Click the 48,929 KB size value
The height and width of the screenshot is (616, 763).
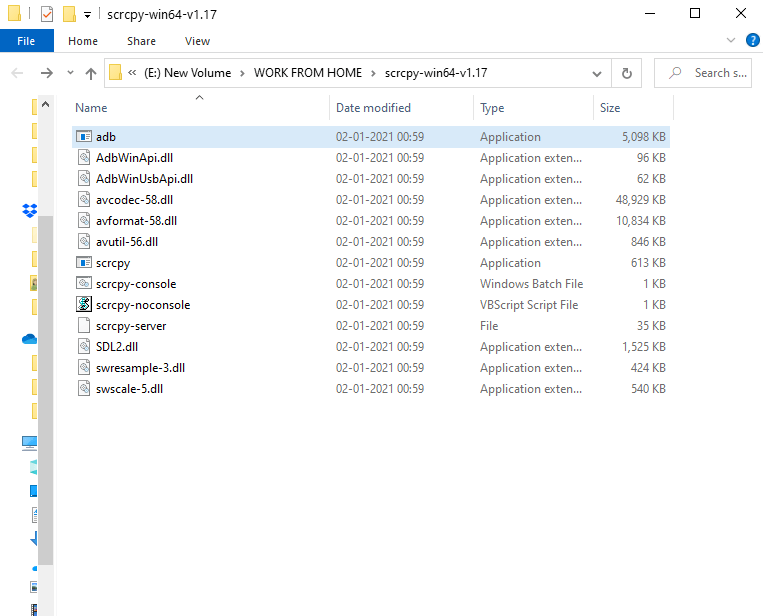pyautogui.click(x=640, y=200)
